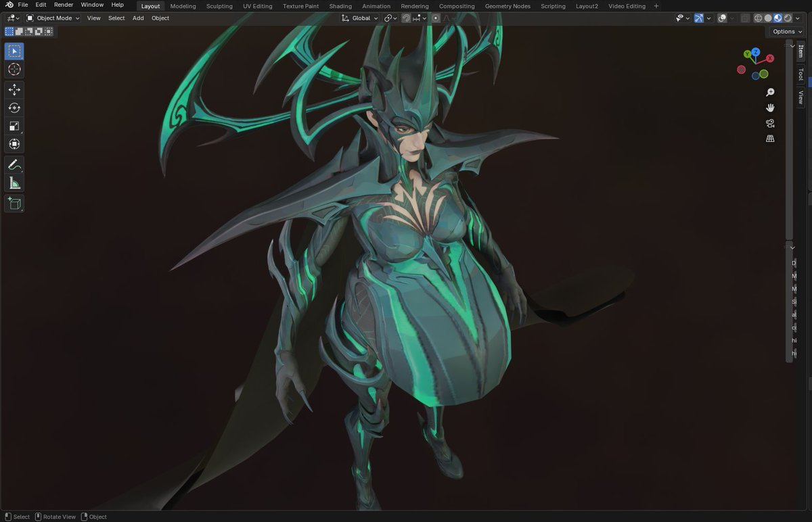This screenshot has height=522, width=812.
Task: Choose the Measure tool
Action: (14, 183)
